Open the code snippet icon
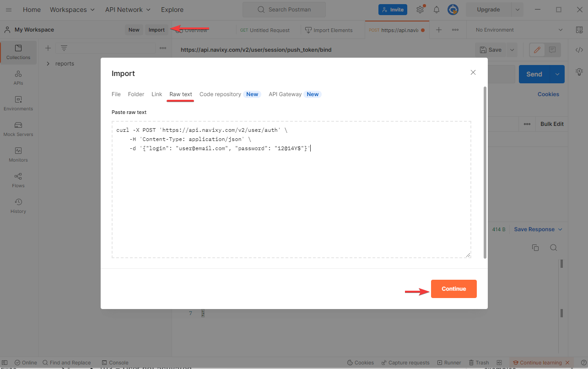 (579, 50)
